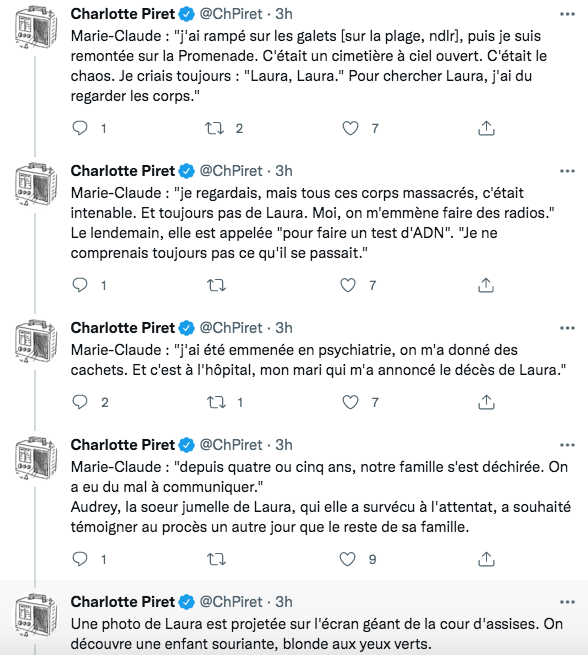Share the tweet mentioning "faire des radios"
588x655 pixels.
pyautogui.click(x=486, y=285)
